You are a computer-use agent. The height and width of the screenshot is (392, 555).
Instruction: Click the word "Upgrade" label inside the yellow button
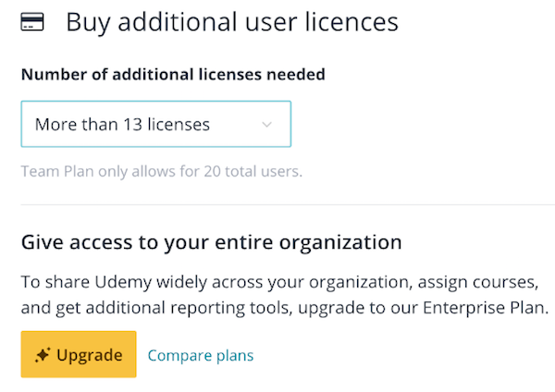[x=90, y=355]
